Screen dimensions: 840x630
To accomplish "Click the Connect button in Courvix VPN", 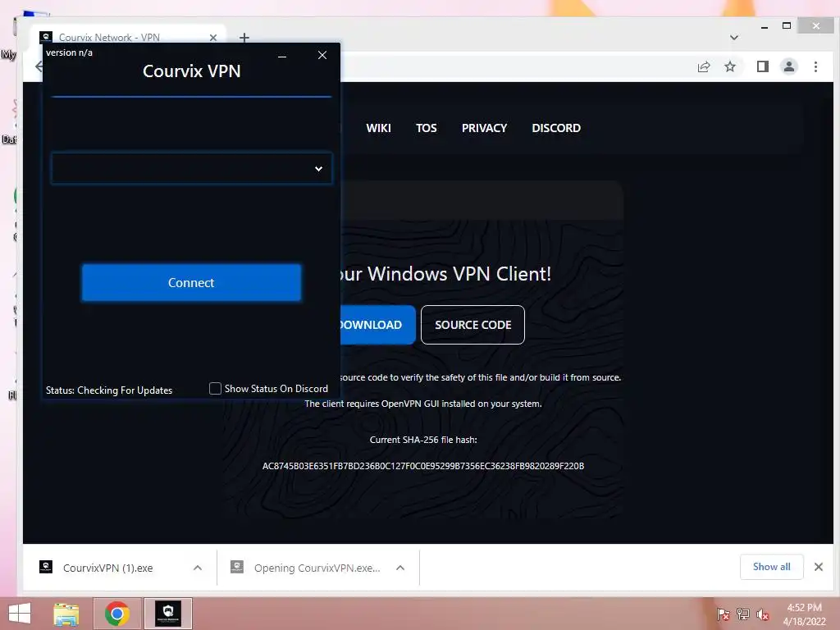I will coord(191,282).
